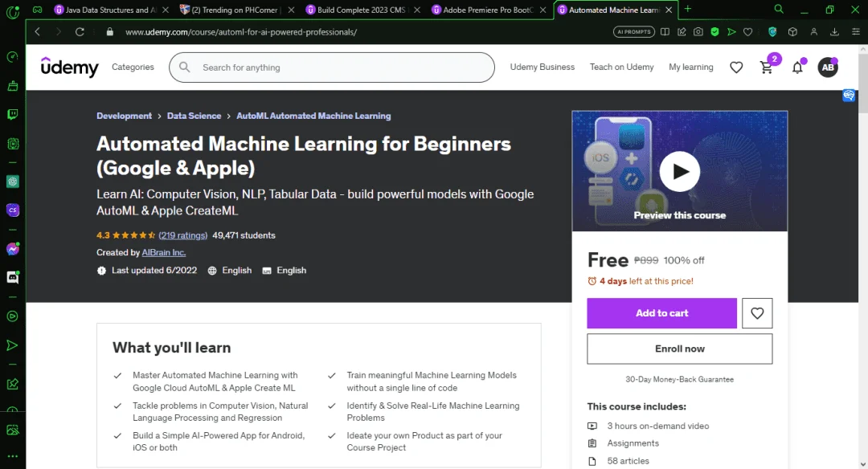The height and width of the screenshot is (469, 868).
Task: Go back to the previous page
Action: pyautogui.click(x=38, y=32)
